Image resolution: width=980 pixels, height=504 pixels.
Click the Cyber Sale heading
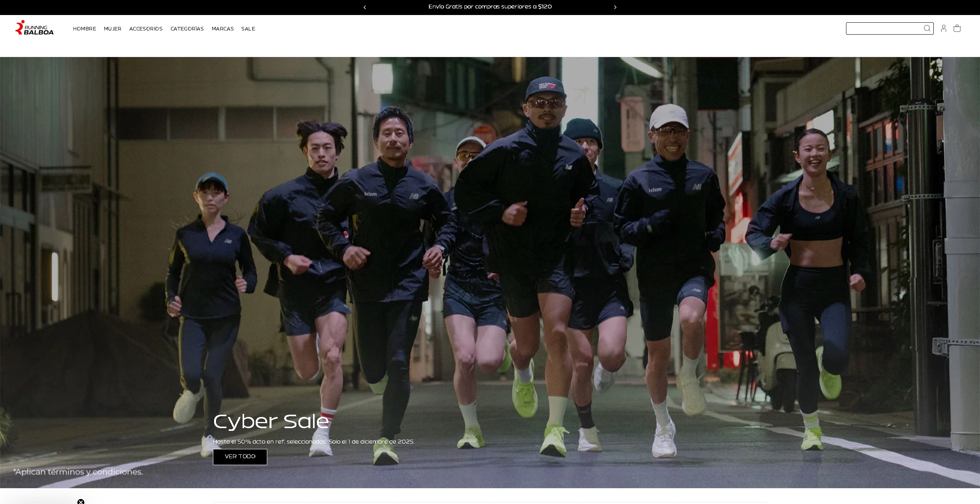(271, 421)
